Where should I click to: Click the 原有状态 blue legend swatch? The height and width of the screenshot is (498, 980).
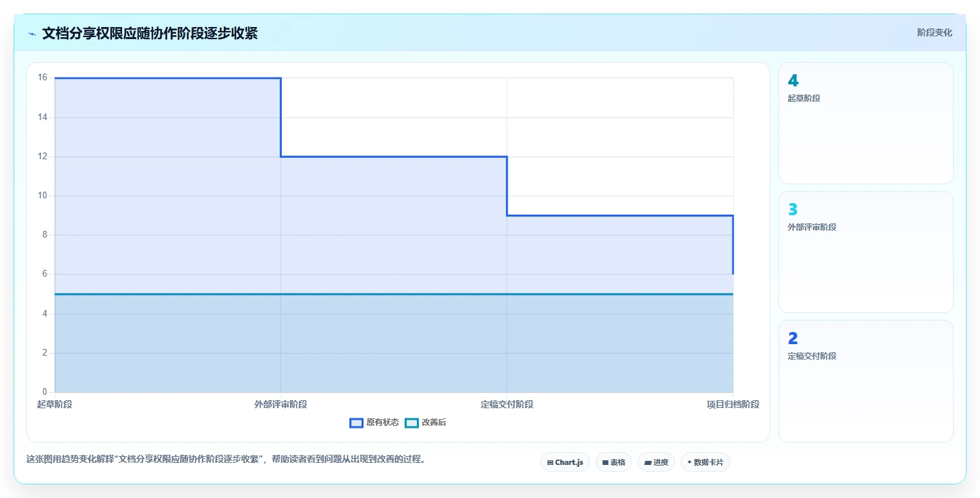[356, 422]
